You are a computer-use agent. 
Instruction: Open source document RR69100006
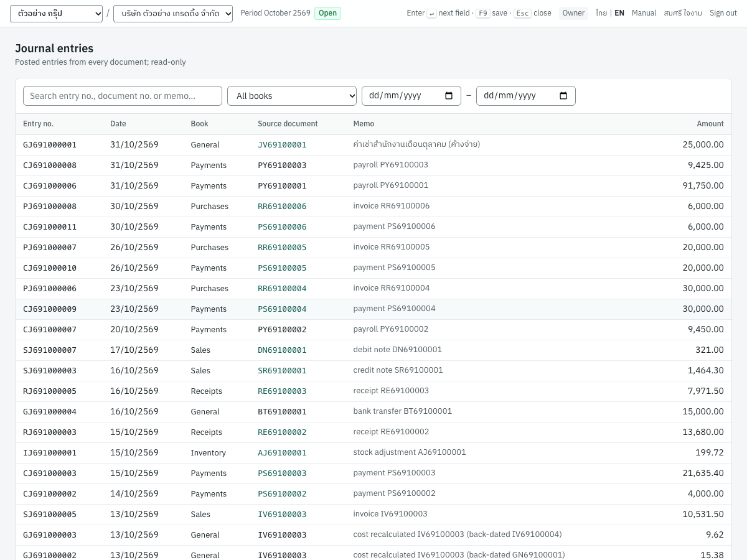pyautogui.click(x=282, y=207)
